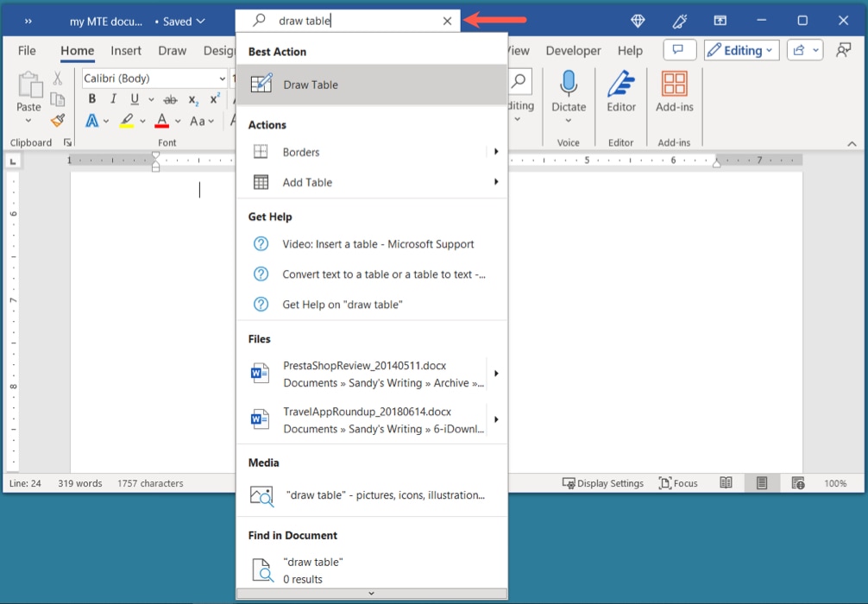Toggle italic formatting

[113, 99]
